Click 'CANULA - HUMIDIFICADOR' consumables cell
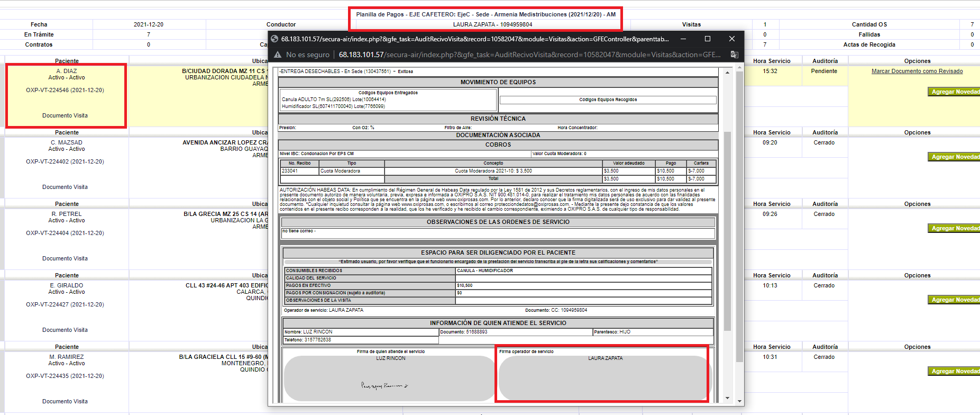Image resolution: width=980 pixels, height=415 pixels. 584,270
